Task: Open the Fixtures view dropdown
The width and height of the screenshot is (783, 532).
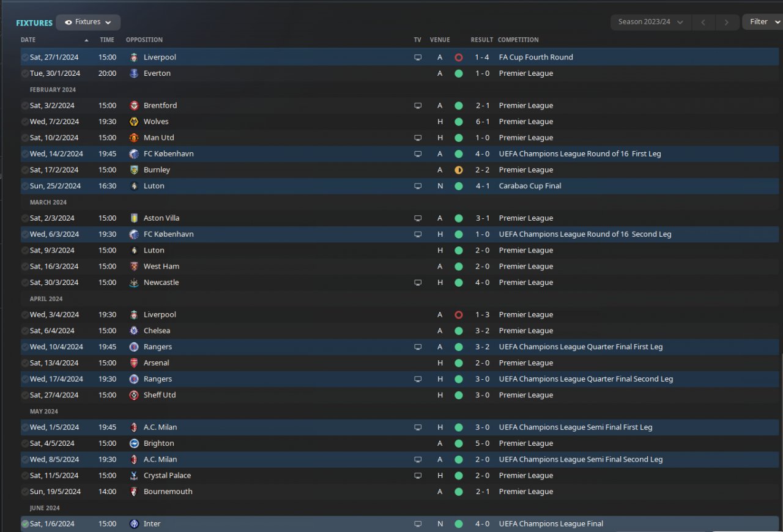Action: 88,23
